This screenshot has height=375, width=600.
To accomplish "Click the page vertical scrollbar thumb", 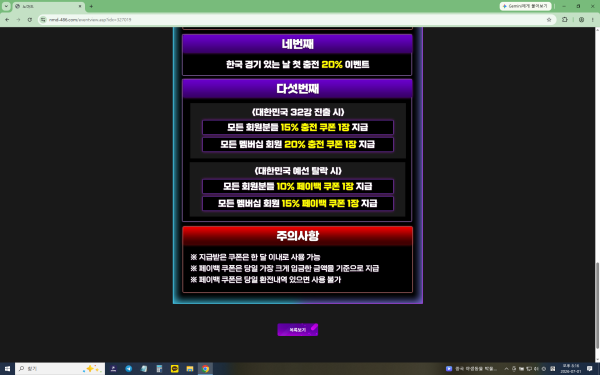I will (x=597, y=306).
